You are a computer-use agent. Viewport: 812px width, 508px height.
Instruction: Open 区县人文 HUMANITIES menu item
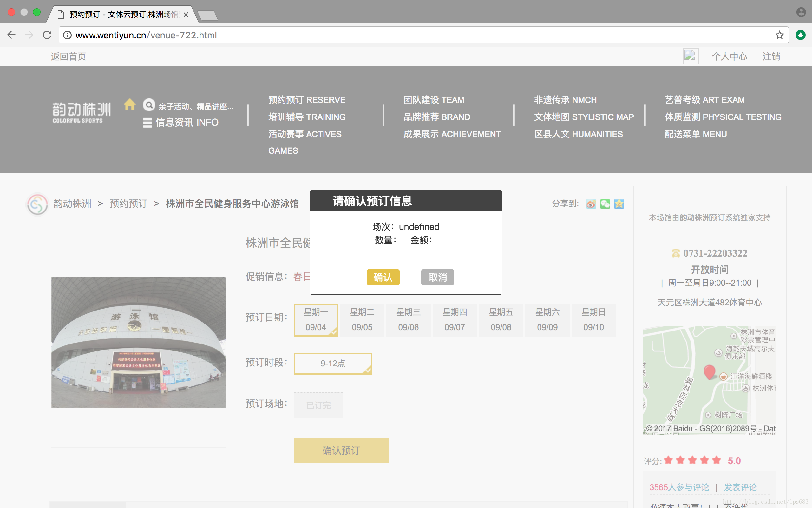tap(579, 134)
